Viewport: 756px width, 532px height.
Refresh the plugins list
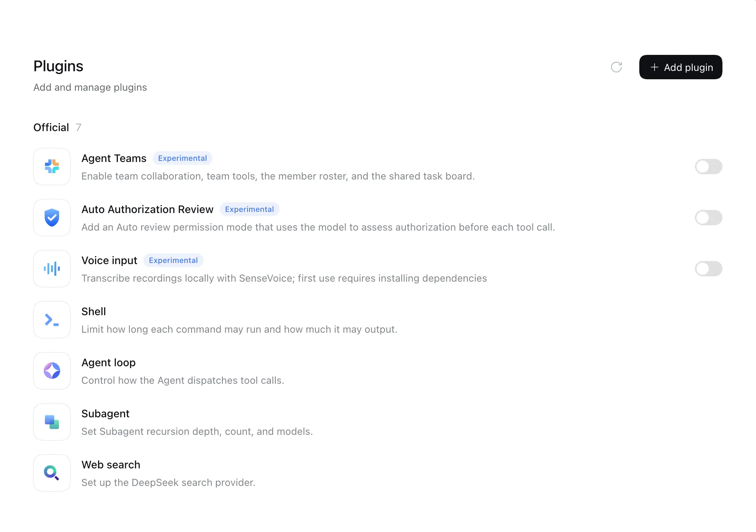(616, 67)
